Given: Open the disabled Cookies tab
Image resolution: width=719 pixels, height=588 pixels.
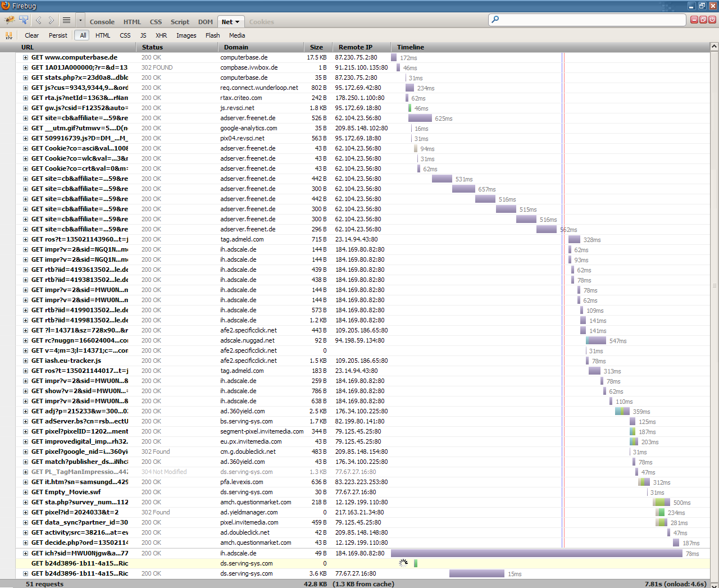Looking at the screenshot, I should [x=262, y=22].
